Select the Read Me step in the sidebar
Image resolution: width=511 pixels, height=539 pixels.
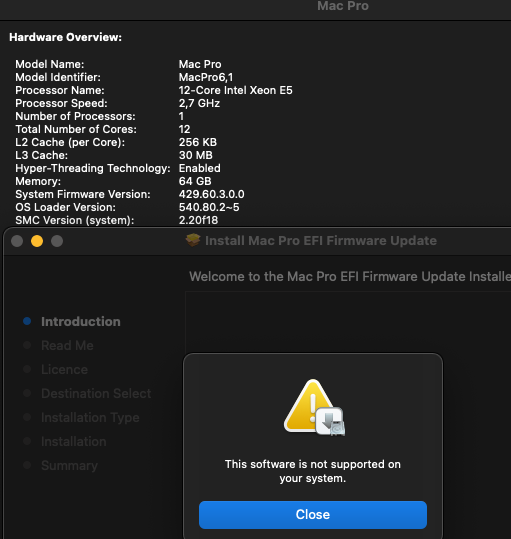click(x=67, y=345)
